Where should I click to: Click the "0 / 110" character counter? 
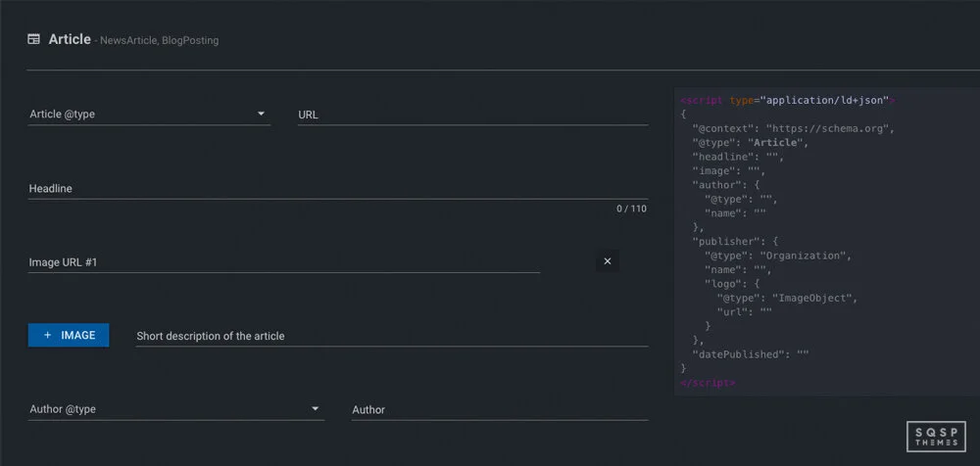(x=631, y=209)
